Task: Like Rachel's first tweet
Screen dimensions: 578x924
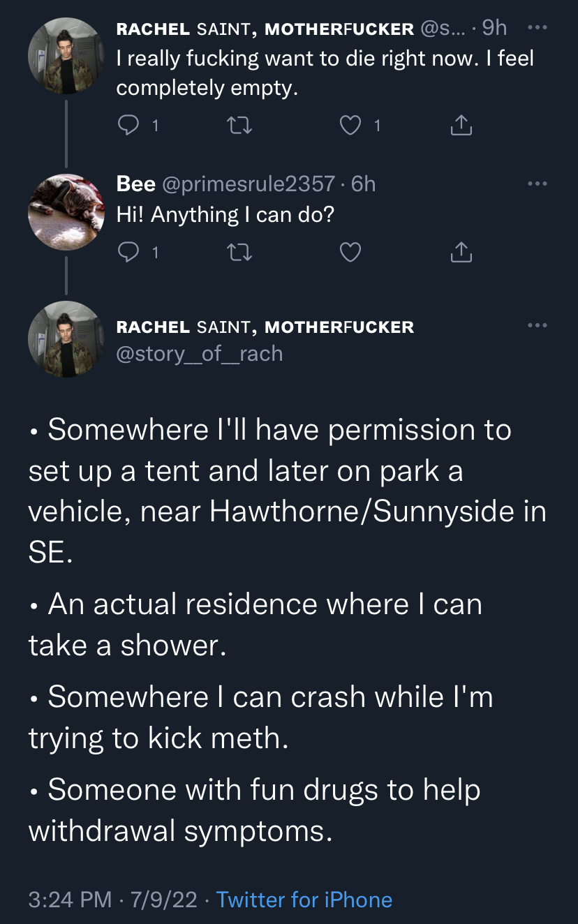Action: [x=350, y=126]
